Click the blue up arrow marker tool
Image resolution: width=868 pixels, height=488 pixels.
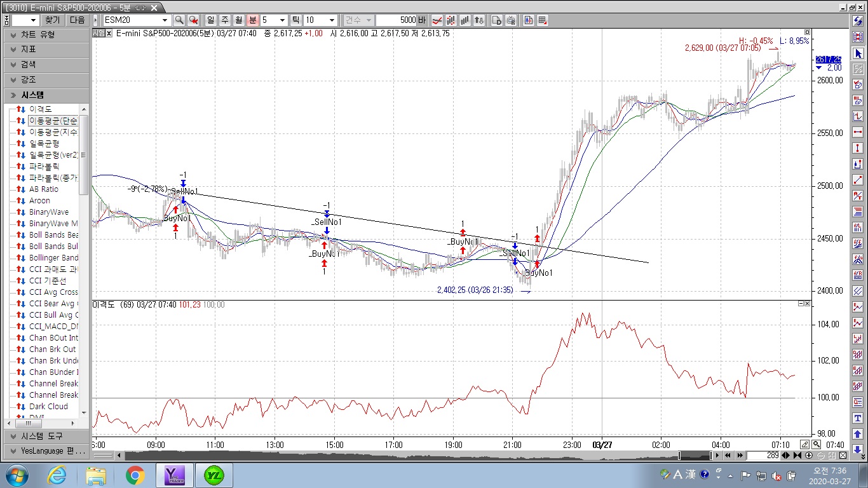point(858,434)
